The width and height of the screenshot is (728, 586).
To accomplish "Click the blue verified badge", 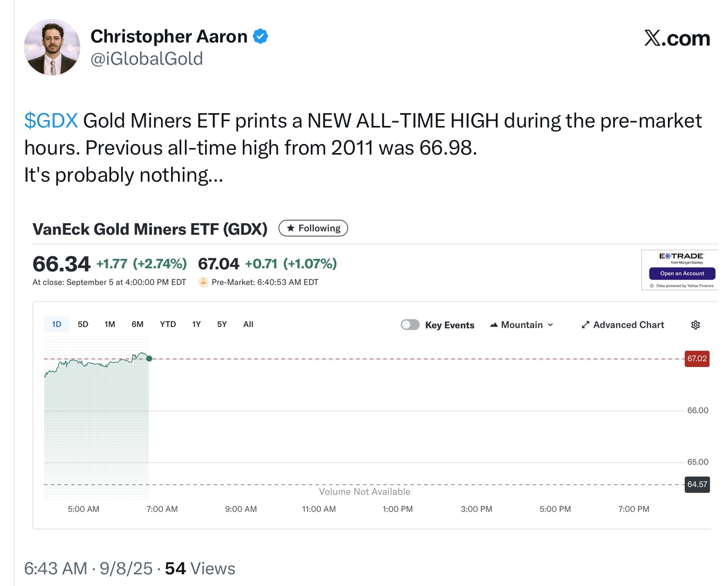I will pos(260,37).
